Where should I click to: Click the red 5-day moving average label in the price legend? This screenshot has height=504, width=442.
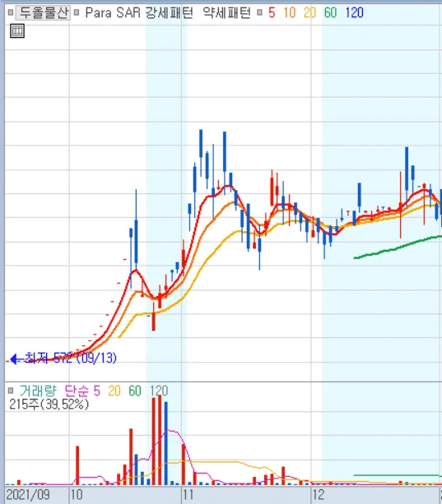(x=272, y=13)
